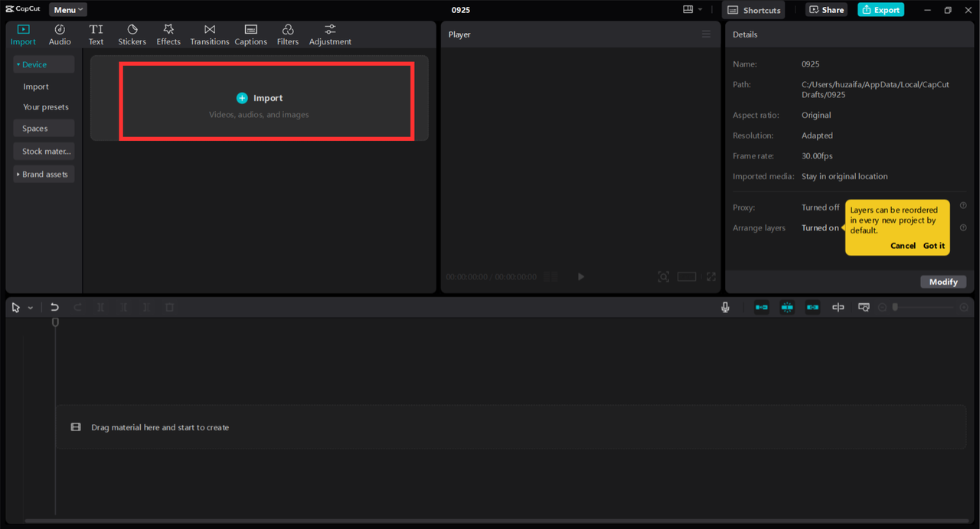
Task: Open the CapCut Menu dropdown
Action: (x=68, y=10)
